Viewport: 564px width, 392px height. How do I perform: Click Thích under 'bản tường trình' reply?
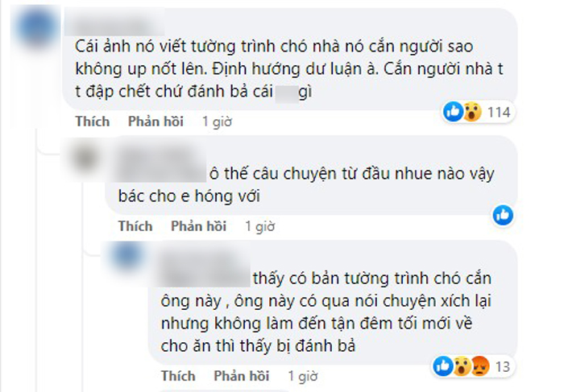click(x=178, y=376)
